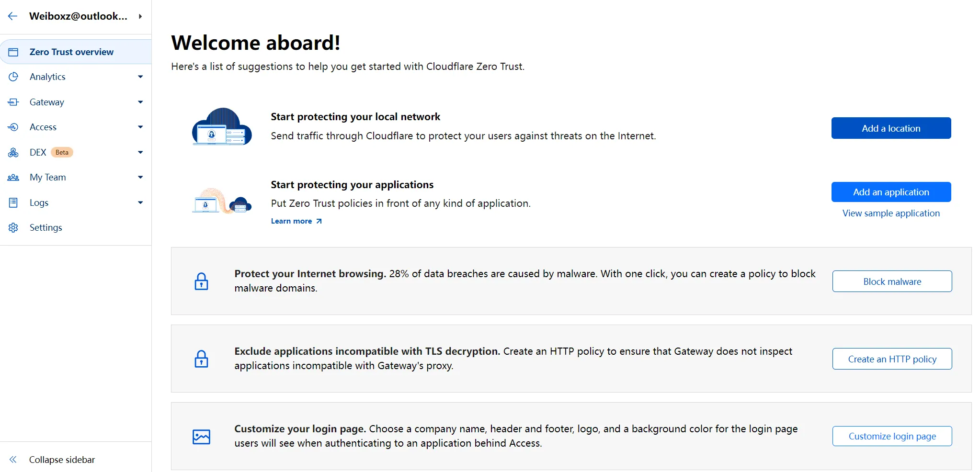Click Create an HTTP policy button

[892, 359]
